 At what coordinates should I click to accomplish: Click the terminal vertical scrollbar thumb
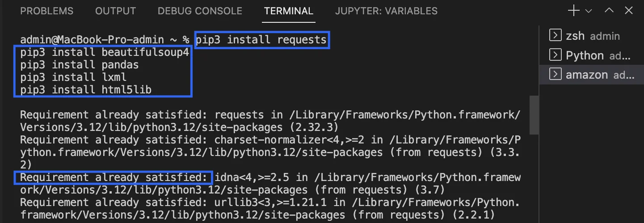point(534,114)
